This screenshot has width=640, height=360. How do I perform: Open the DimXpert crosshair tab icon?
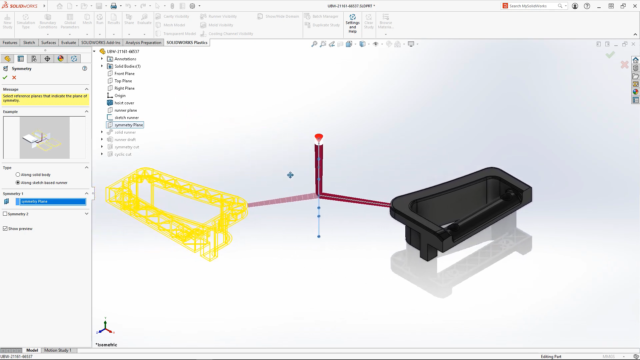[x=47, y=59]
